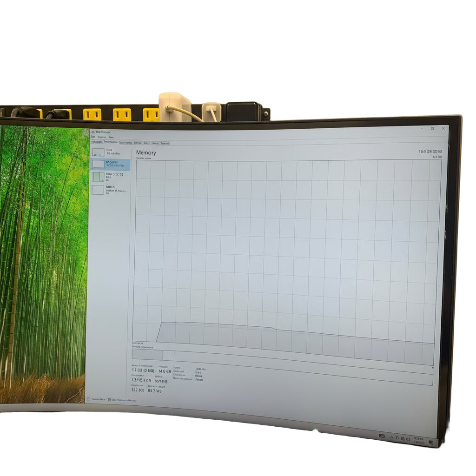The image size is (476, 476).
Task: Open the File menu in Task Manager
Action: pyautogui.click(x=93, y=137)
